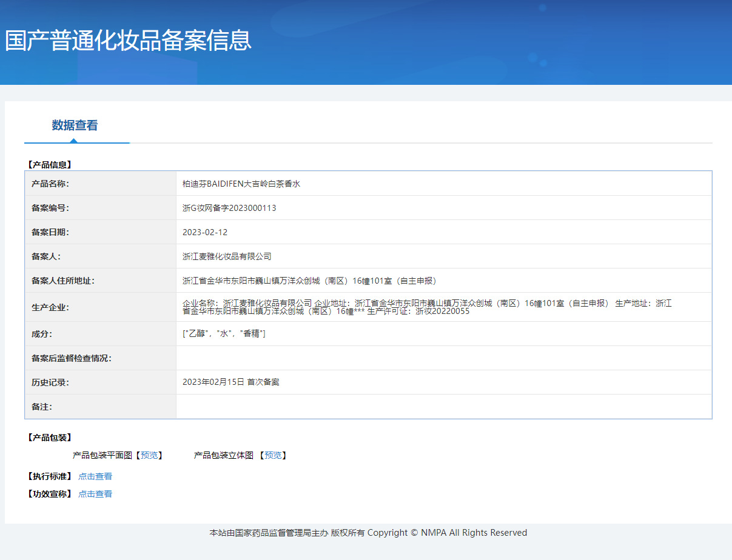Click the 备案后监督检查情况 row label
This screenshot has height=560, width=732.
click(x=72, y=358)
